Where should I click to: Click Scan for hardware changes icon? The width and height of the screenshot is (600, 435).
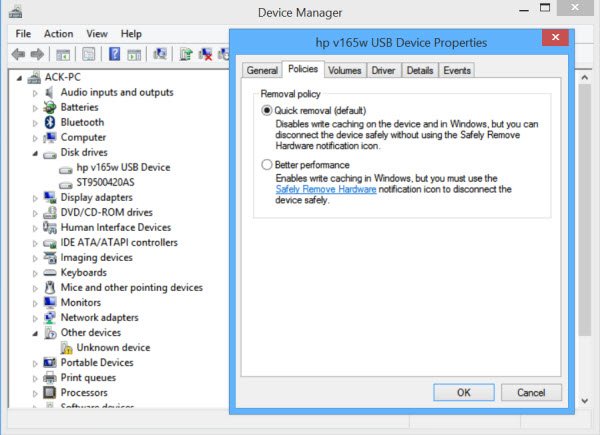[160, 54]
